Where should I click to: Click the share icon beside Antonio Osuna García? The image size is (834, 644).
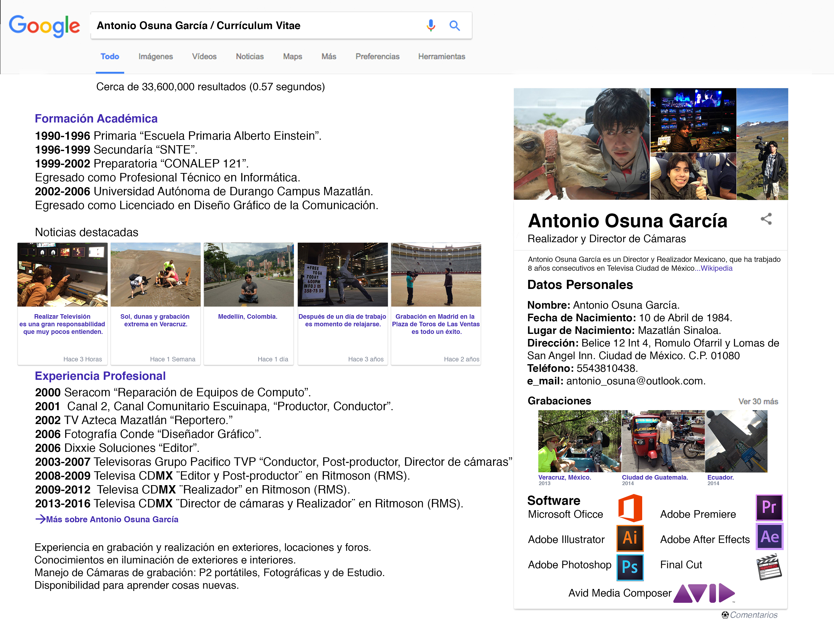point(766,219)
